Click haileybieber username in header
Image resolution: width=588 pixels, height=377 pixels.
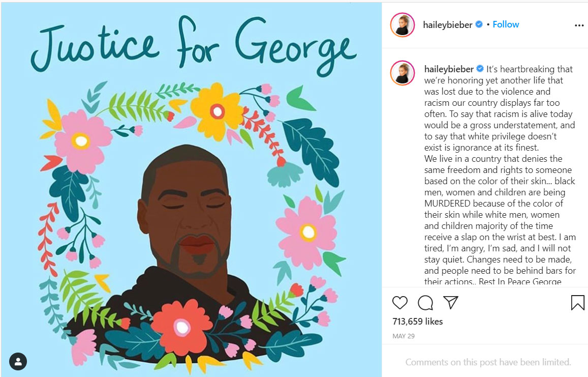tap(447, 25)
